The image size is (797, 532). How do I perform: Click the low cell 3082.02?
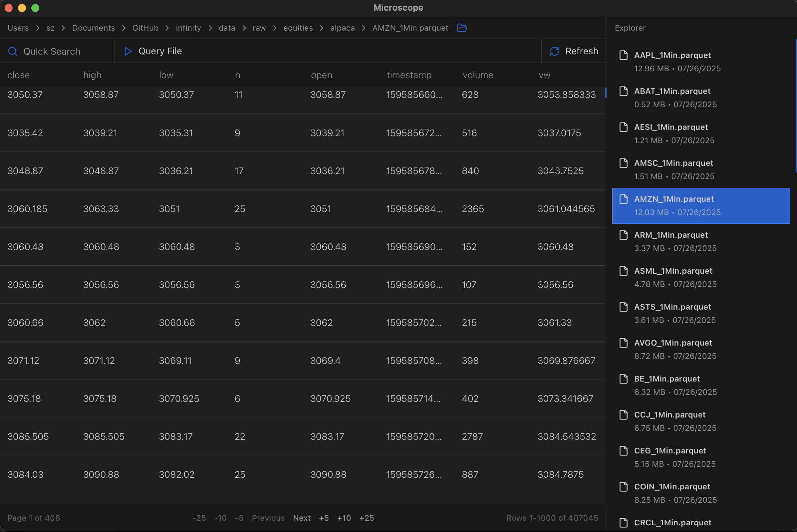[x=177, y=474]
